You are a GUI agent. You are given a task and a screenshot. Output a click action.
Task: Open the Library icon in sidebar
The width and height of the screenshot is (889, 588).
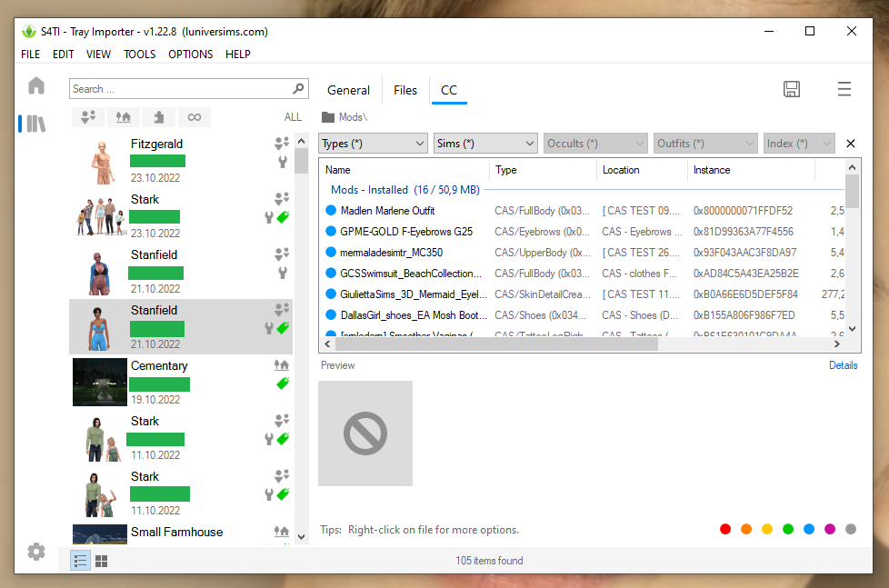click(35, 124)
